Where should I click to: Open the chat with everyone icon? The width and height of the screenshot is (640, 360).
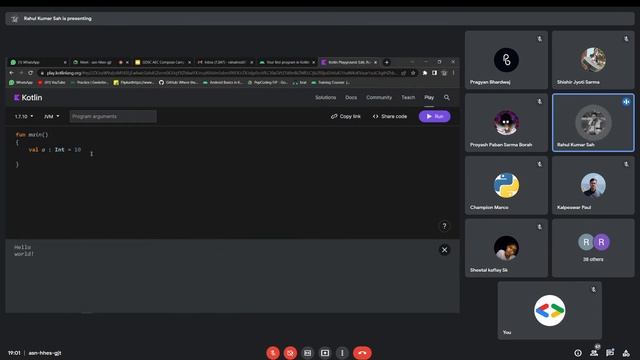click(610, 353)
